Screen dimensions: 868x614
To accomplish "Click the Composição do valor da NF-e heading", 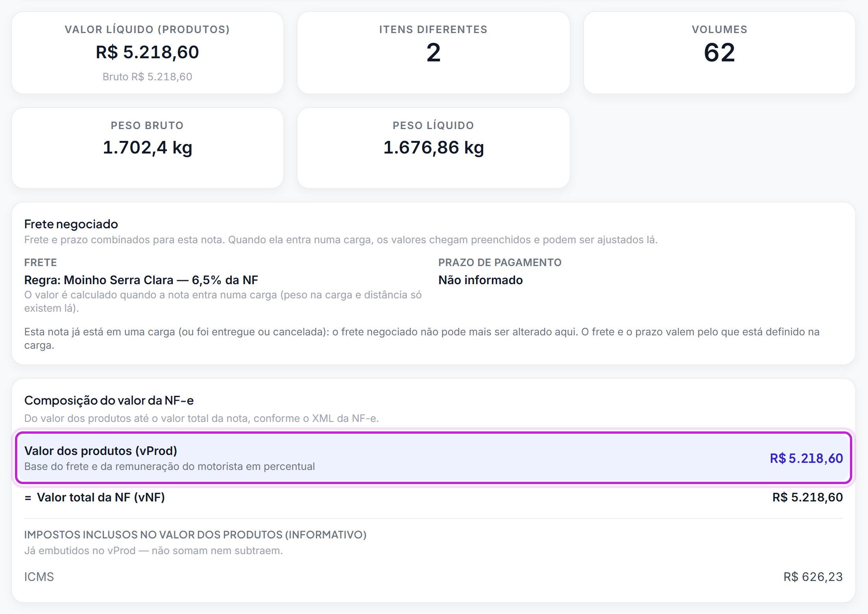I will (109, 400).
